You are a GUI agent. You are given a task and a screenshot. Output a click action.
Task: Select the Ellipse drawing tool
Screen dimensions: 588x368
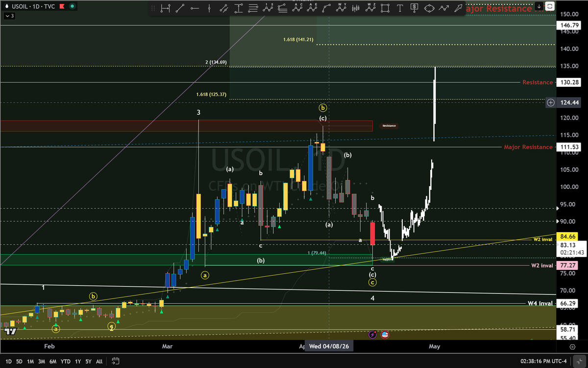click(x=429, y=8)
